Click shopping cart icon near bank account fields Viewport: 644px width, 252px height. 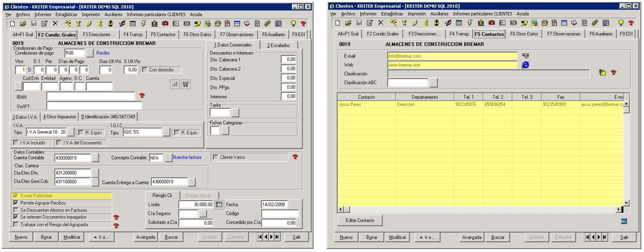click(x=186, y=83)
